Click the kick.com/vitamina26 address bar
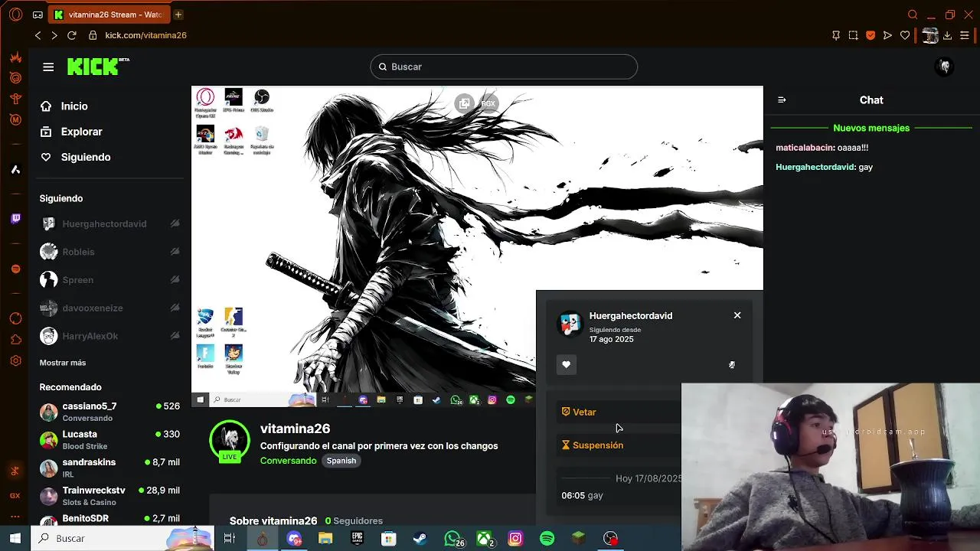This screenshot has height=551, width=980. 145,35
